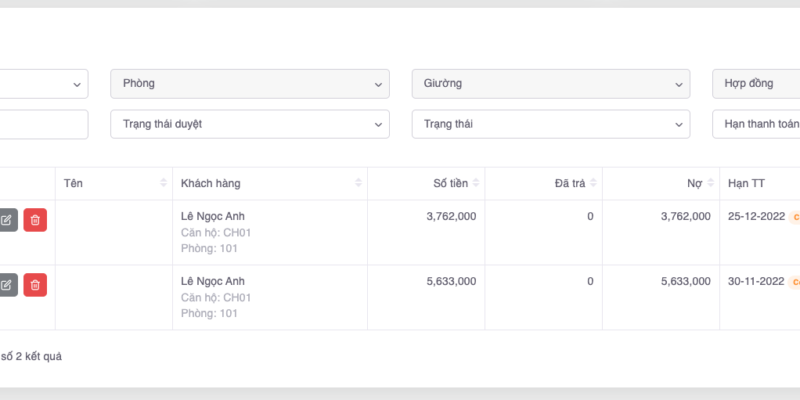This screenshot has width=800, height=400.
Task: Open the Trạng thái dropdown below Giường
Action: [x=550, y=124]
